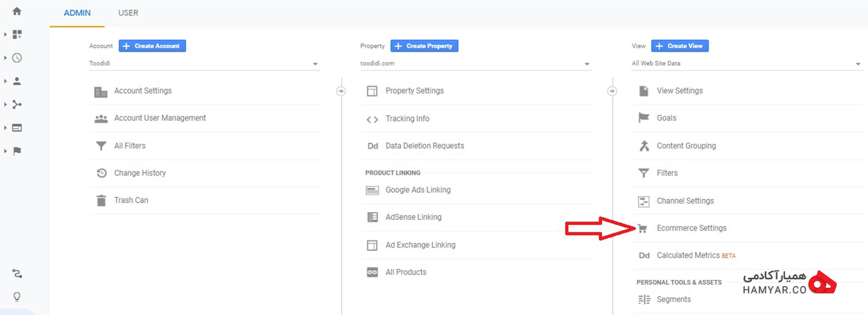
Task: Open Account User Management link
Action: pos(160,118)
